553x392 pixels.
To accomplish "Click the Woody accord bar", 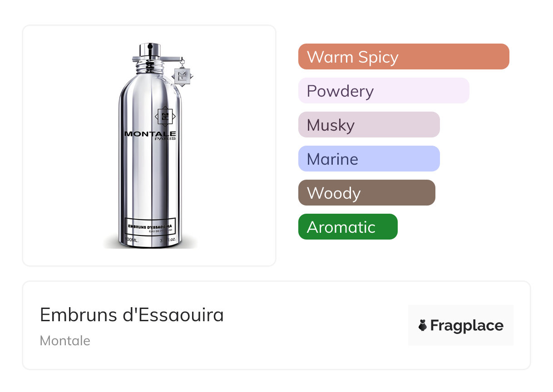I will pyautogui.click(x=367, y=193).
